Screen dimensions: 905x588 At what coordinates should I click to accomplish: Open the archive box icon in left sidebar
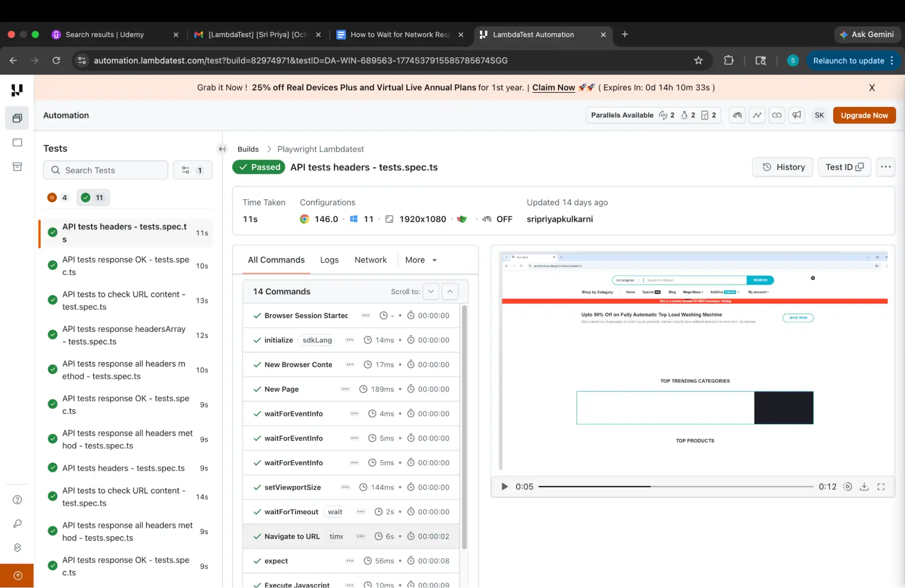pyautogui.click(x=17, y=167)
